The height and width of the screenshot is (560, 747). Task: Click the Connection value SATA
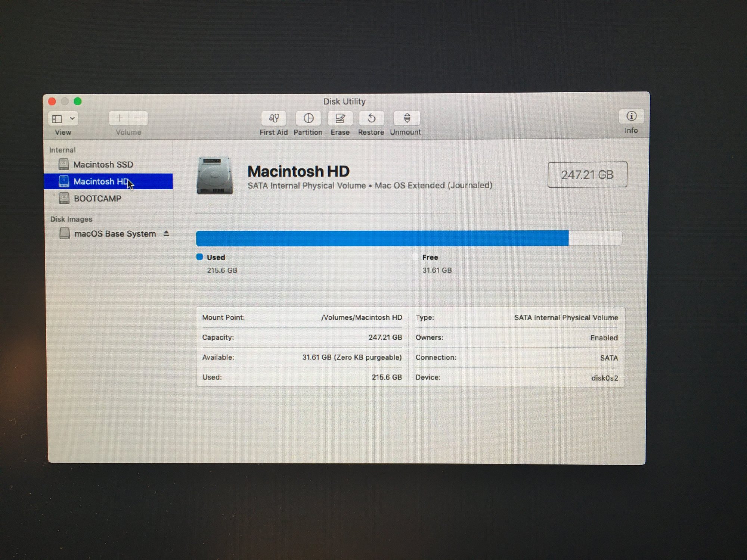(x=609, y=358)
